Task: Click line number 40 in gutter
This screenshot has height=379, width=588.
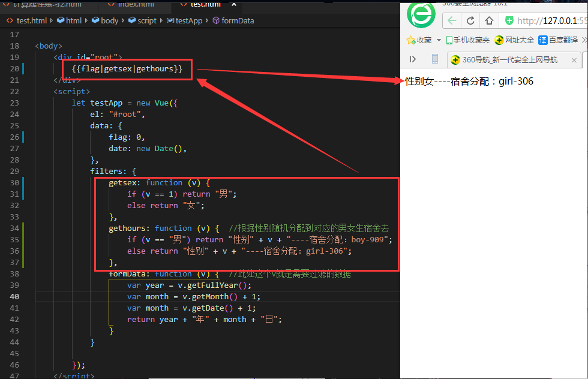Action: point(14,296)
